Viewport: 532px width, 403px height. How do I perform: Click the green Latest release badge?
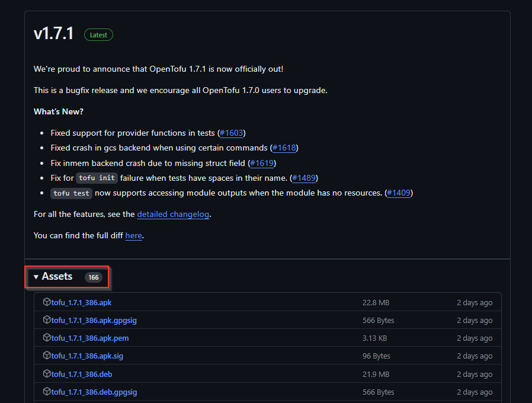tap(98, 35)
